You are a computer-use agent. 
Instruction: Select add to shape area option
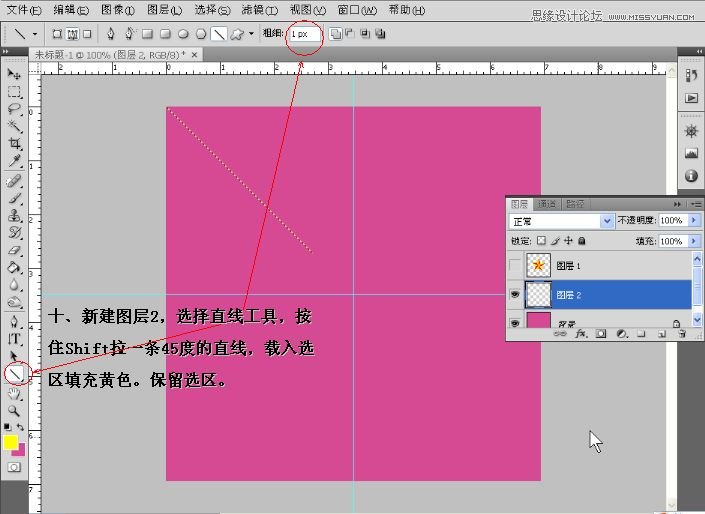click(x=335, y=34)
